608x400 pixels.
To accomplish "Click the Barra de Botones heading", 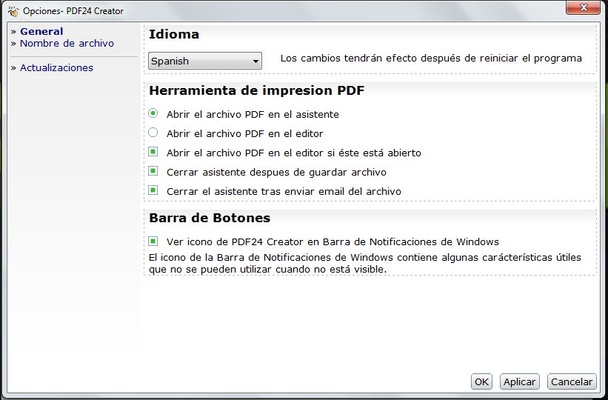I will (209, 218).
